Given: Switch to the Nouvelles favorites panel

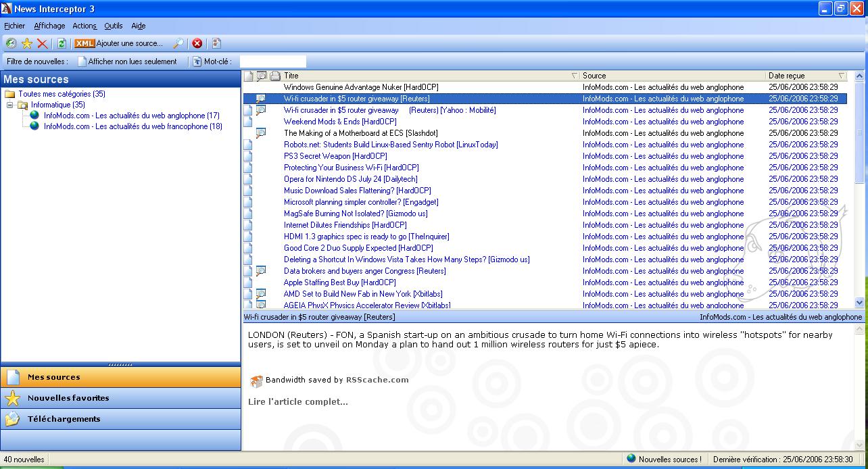Looking at the screenshot, I should [x=121, y=398].
